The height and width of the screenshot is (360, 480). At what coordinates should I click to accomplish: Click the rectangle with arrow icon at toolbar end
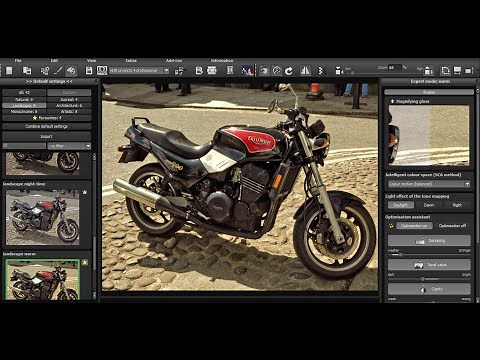coord(469,70)
